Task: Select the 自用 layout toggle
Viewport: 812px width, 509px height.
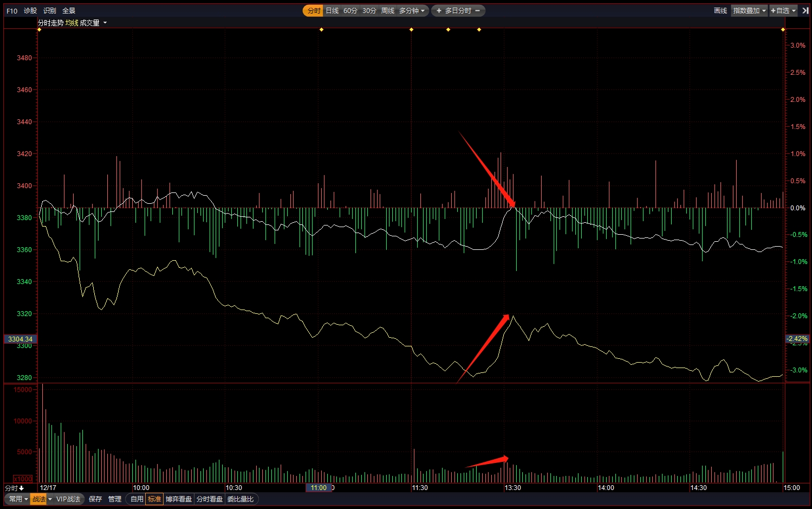Action: pyautogui.click(x=137, y=499)
